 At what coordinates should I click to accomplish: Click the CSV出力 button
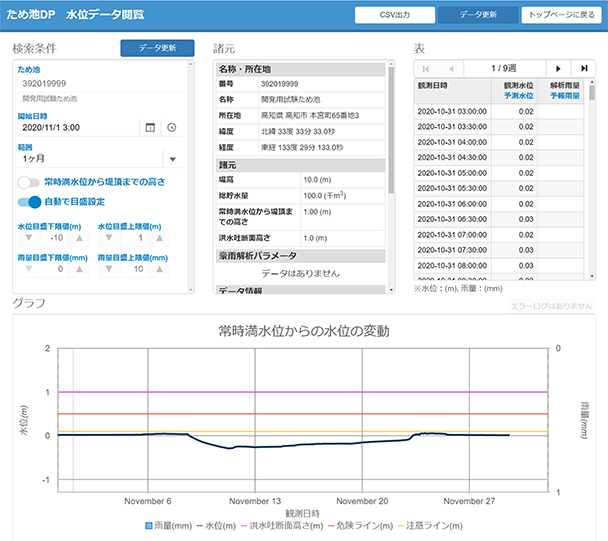pos(395,15)
